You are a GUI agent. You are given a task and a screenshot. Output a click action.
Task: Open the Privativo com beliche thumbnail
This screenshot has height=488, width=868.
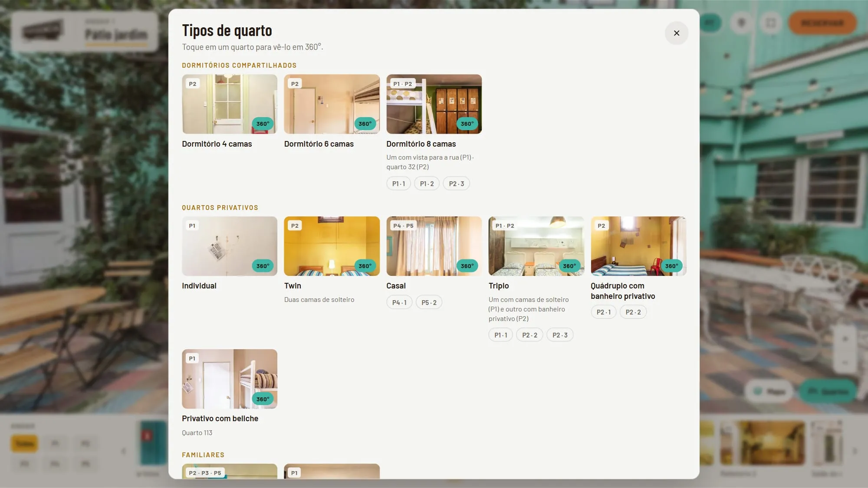coord(230,379)
